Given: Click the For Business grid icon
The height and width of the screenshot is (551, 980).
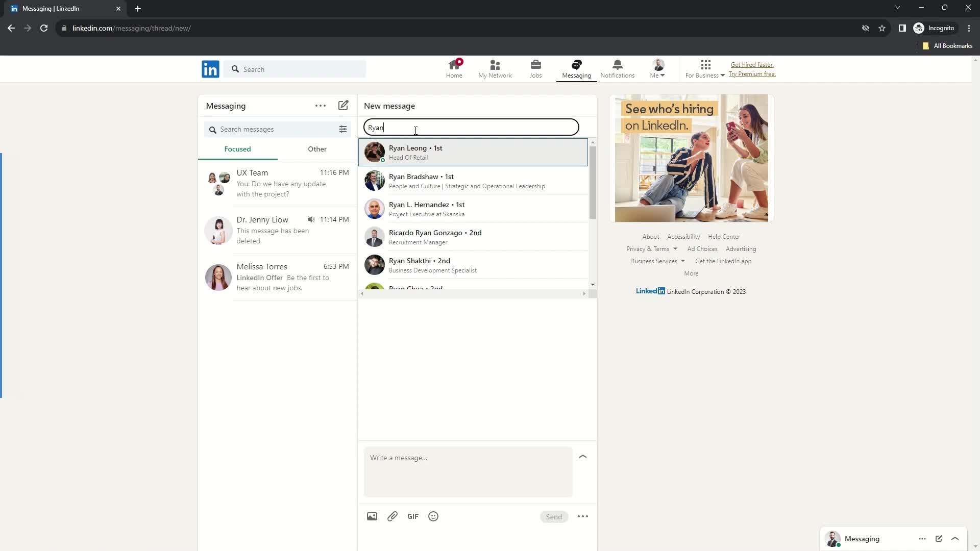Looking at the screenshot, I should (706, 65).
